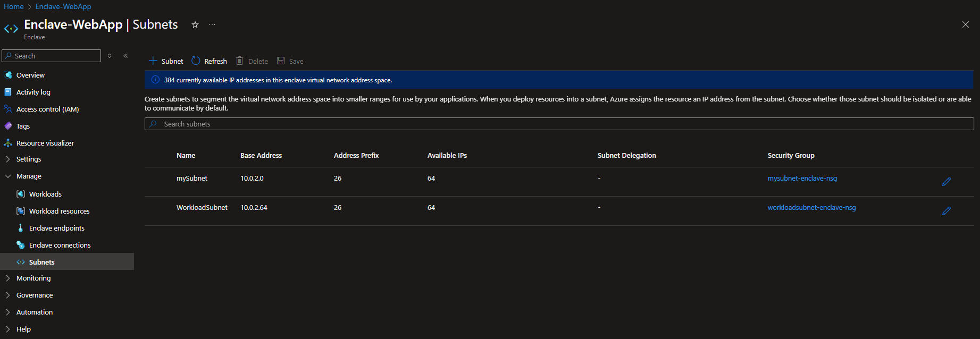Click the Refresh button label
Viewport: 980px width, 339px height.
tap(215, 61)
